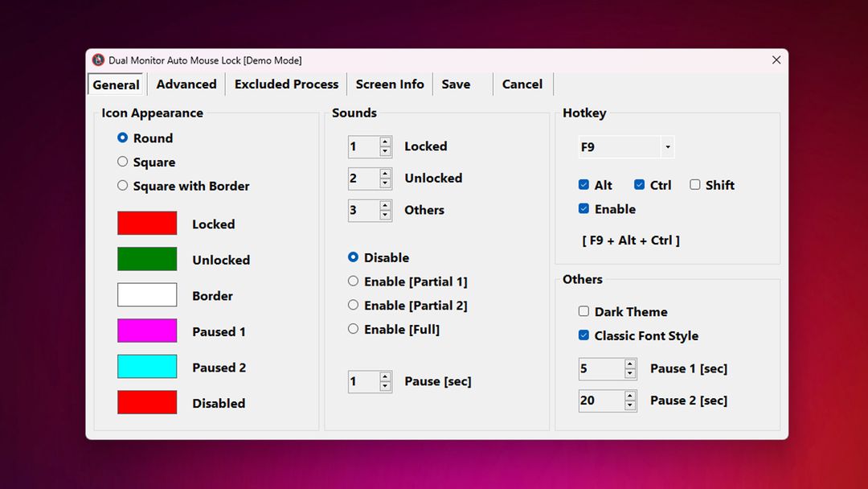The height and width of the screenshot is (489, 868).
Task: Enable the Dark Theme checkbox
Action: (584, 311)
